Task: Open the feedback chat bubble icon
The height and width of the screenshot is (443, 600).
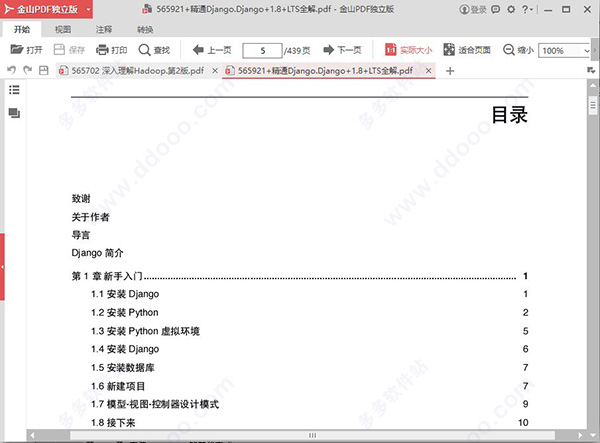Action: [496, 9]
